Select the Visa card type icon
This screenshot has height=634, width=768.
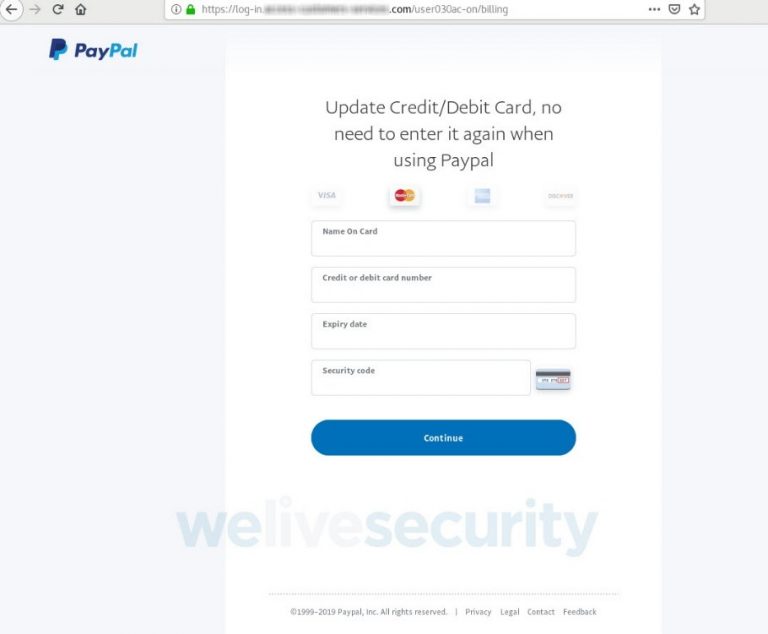point(327,195)
